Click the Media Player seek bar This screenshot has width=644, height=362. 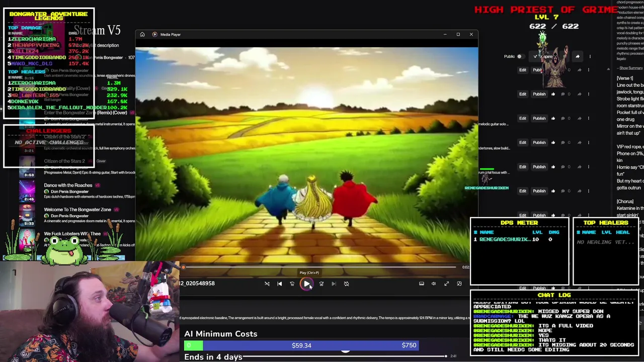(320, 267)
